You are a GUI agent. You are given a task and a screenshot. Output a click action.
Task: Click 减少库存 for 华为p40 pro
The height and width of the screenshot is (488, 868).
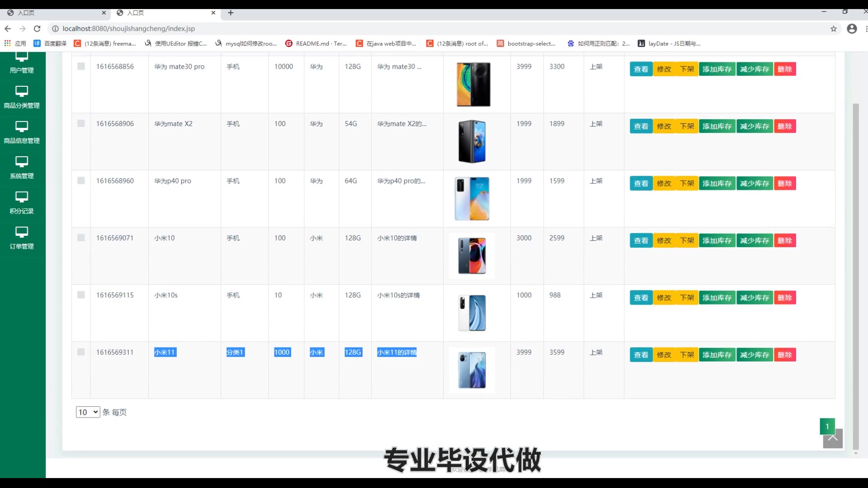(x=755, y=183)
